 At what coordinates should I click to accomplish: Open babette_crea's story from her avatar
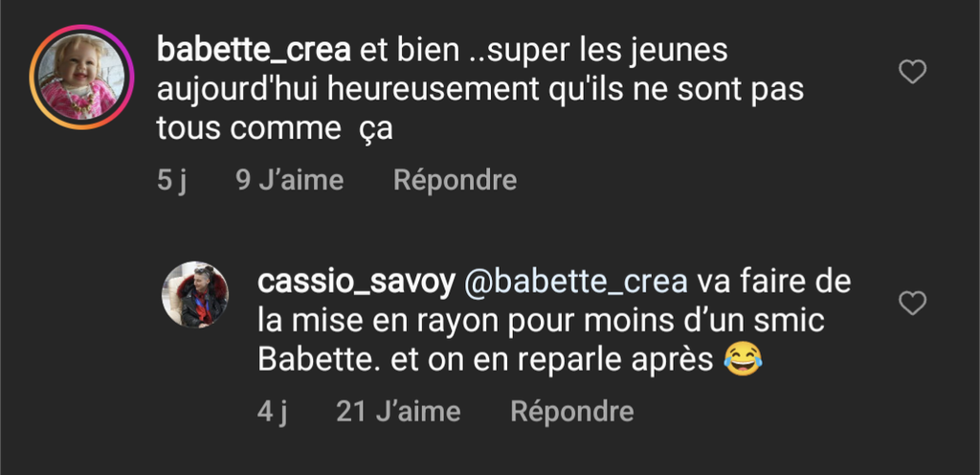(x=80, y=77)
